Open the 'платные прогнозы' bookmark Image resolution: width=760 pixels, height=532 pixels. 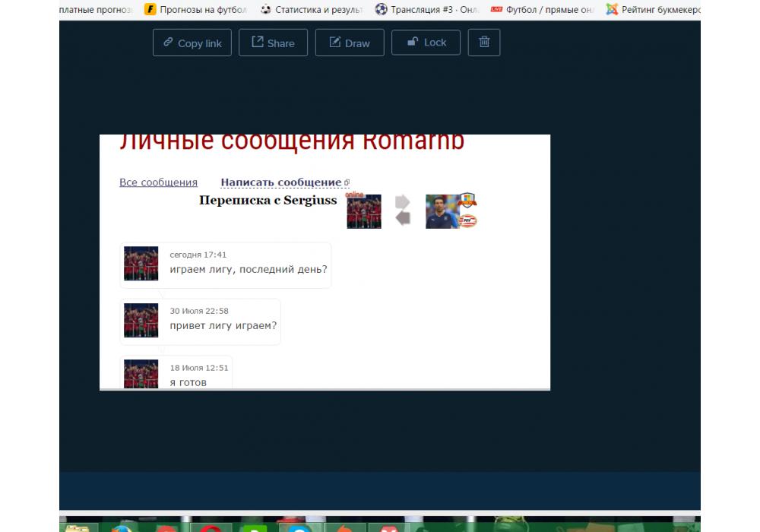[96, 9]
